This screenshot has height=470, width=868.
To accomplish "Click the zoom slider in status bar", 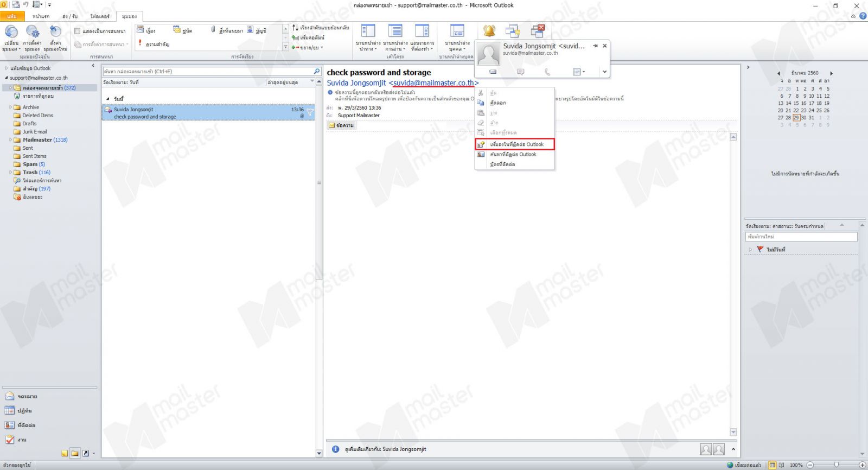I will (x=836, y=465).
